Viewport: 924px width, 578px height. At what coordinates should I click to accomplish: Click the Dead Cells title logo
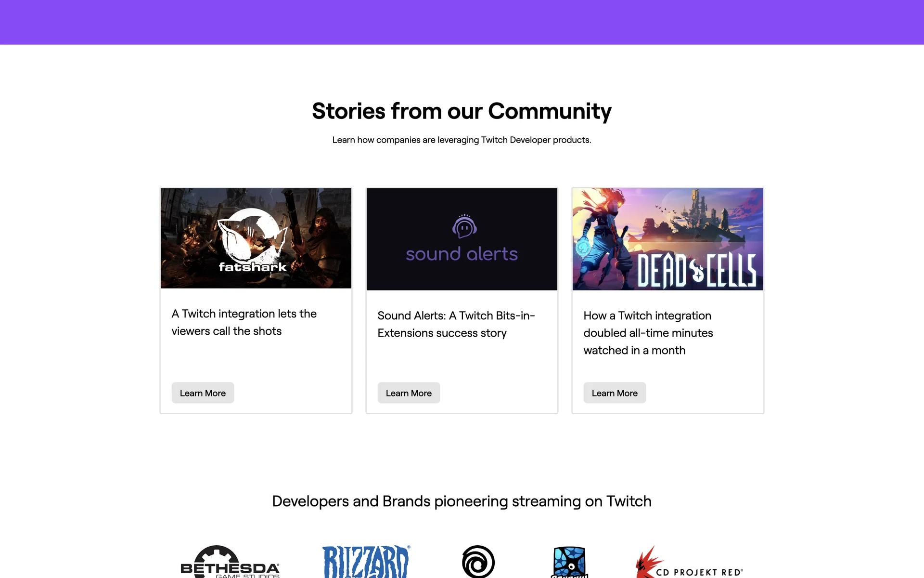coord(697,270)
